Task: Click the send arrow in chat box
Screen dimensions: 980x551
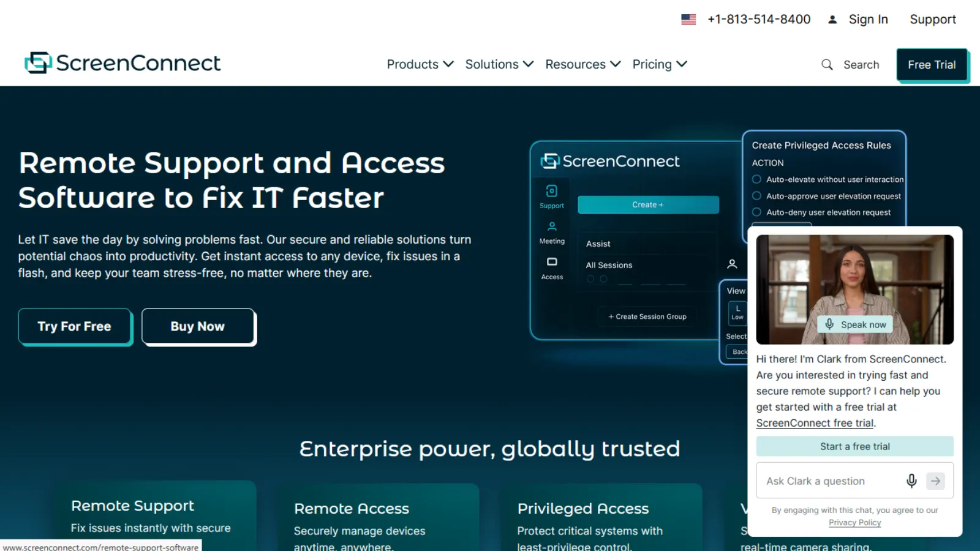Action: pos(935,481)
